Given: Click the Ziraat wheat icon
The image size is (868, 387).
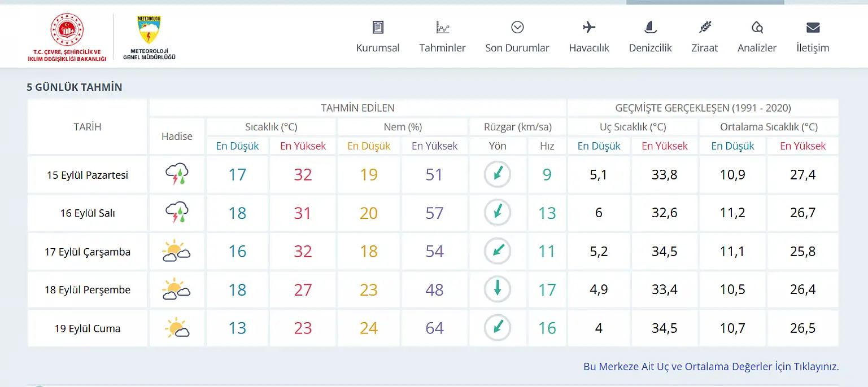Looking at the screenshot, I should 705,27.
